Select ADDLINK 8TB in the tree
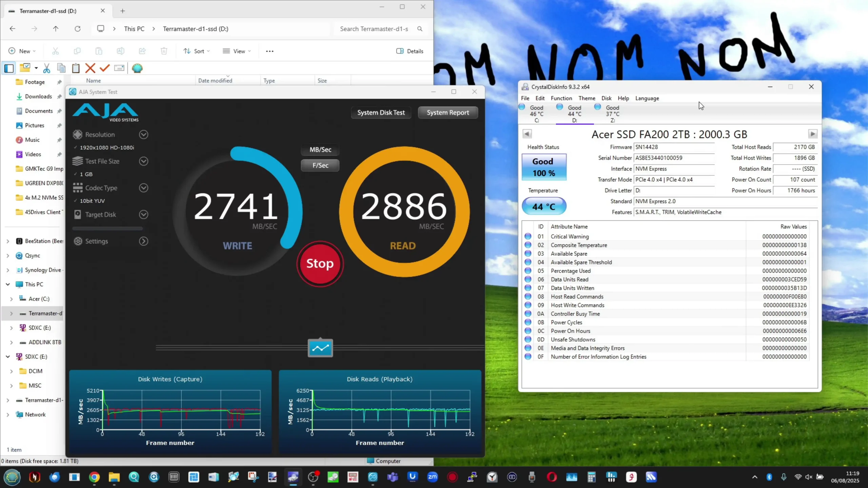The height and width of the screenshot is (488, 868). pyautogui.click(x=45, y=342)
